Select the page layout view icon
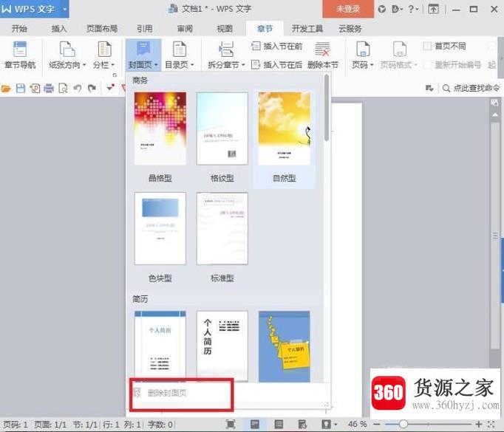The image size is (504, 432). point(255,425)
